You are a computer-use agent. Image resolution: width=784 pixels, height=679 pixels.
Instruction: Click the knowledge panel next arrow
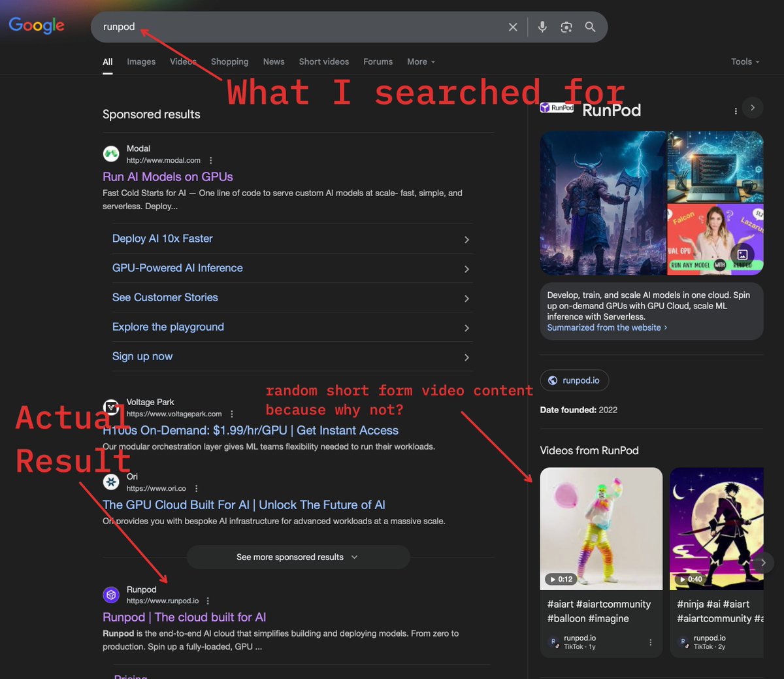[753, 108]
